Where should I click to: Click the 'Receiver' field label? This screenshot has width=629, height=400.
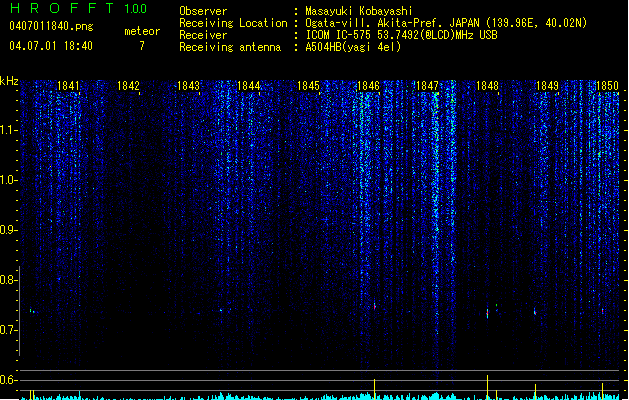click(x=203, y=35)
